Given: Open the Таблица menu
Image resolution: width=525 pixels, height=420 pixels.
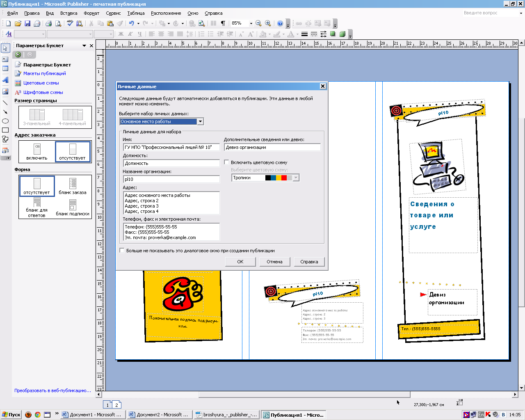Looking at the screenshot, I should point(136,13).
